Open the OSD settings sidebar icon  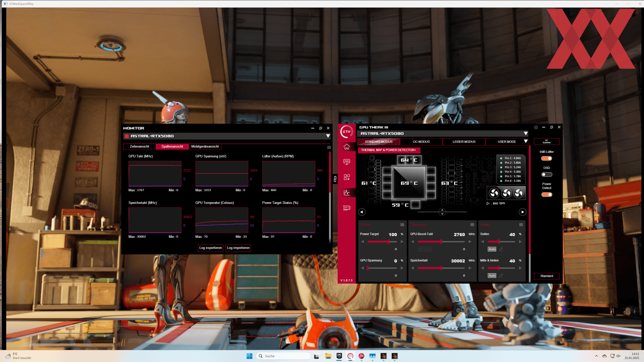point(346,162)
